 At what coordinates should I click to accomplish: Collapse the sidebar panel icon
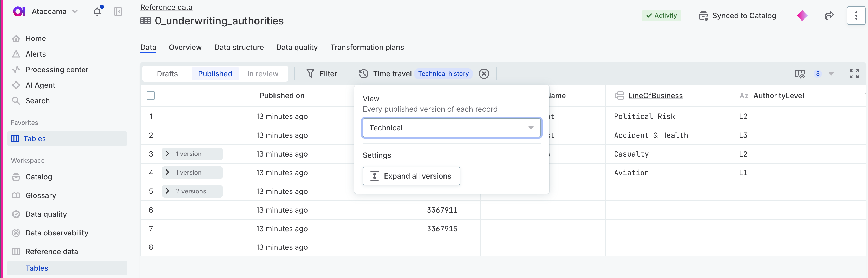coord(118,11)
